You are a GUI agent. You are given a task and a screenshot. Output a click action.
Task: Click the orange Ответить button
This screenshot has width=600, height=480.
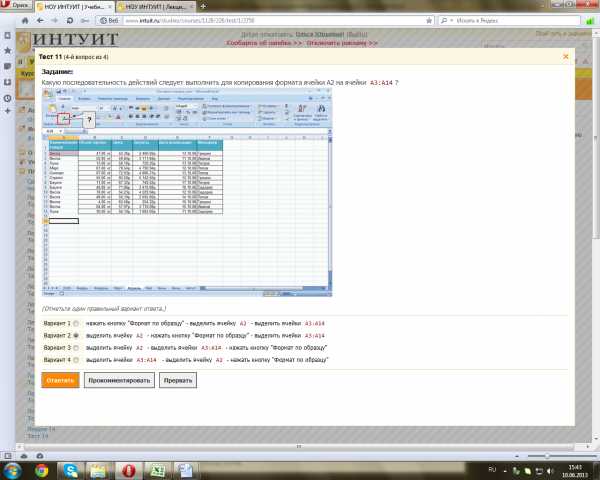(x=60, y=380)
